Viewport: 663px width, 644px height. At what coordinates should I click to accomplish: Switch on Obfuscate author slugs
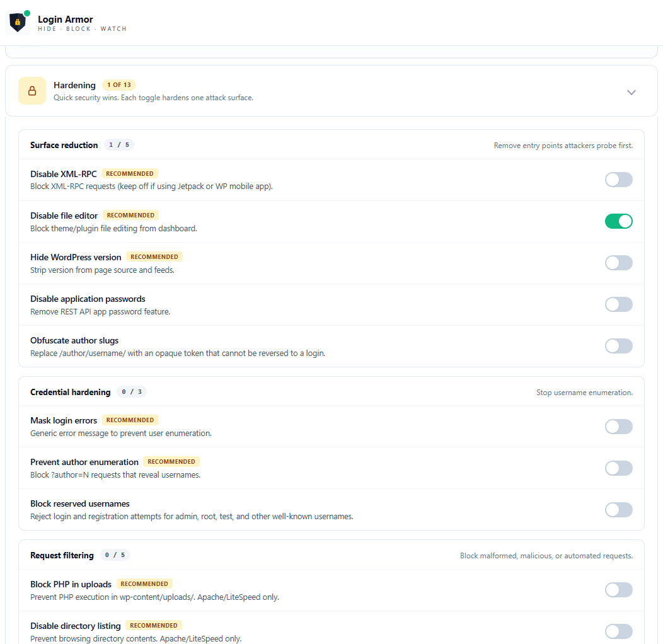(618, 346)
